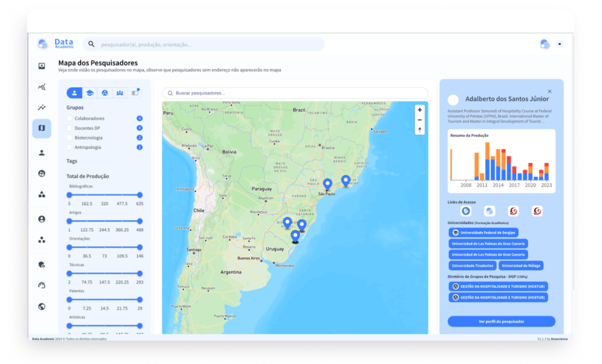Focus the Buscar pesquisadores search field
The width and height of the screenshot is (602, 364).
tap(295, 93)
